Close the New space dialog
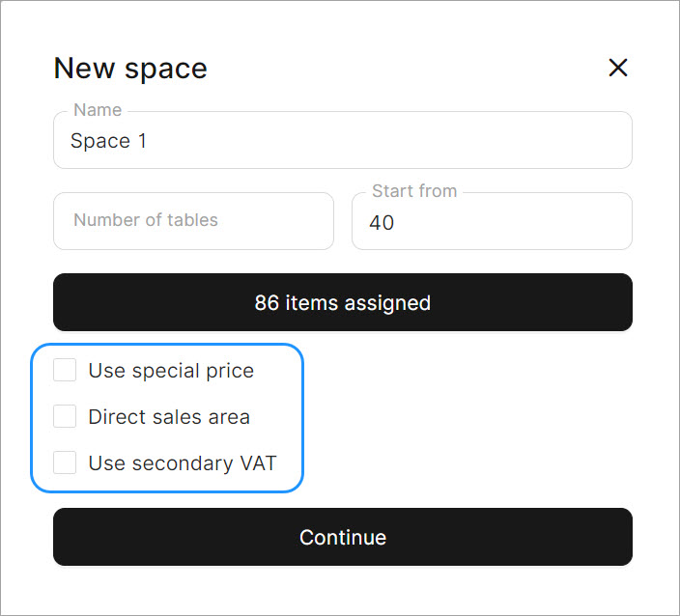Screen dimensions: 680x616 point(618,68)
